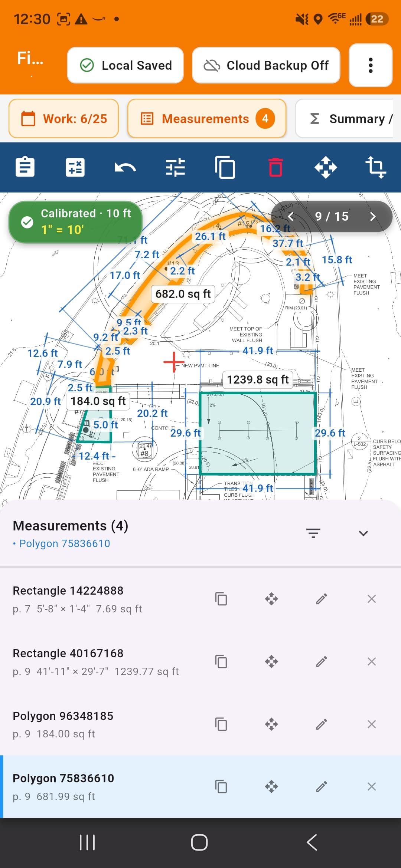Screen dimensions: 401x868
Task: Duplicate selection using toolbar copy icon
Action: [225, 167]
